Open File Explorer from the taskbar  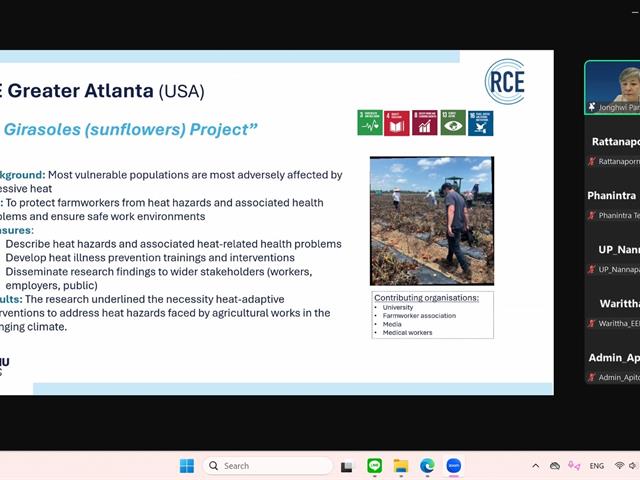click(x=401, y=466)
